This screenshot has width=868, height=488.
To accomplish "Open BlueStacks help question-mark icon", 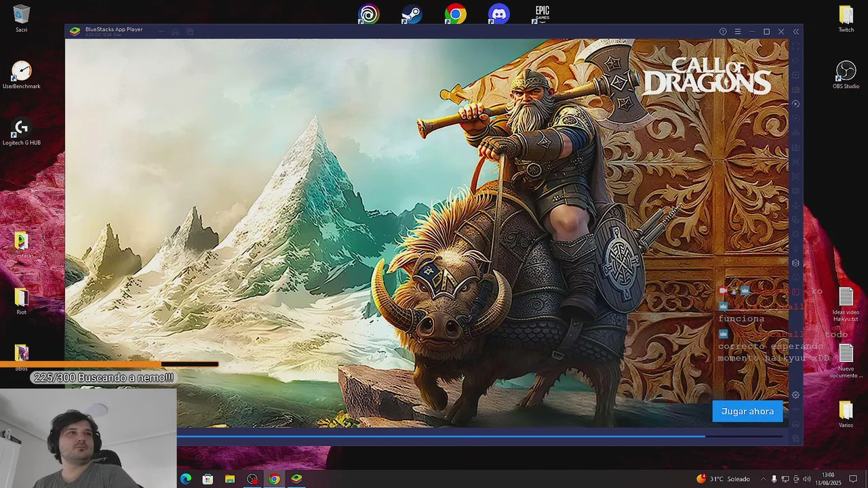I will [x=723, y=32].
